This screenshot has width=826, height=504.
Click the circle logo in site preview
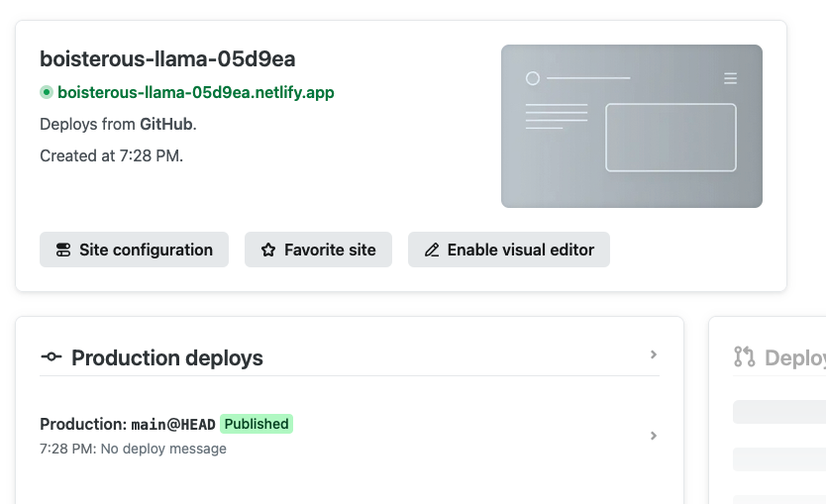tap(533, 78)
